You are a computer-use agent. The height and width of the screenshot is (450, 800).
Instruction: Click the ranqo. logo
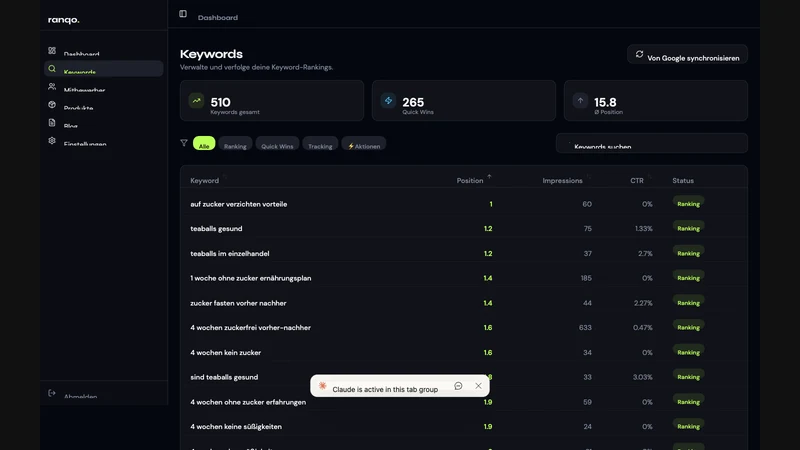click(x=64, y=20)
